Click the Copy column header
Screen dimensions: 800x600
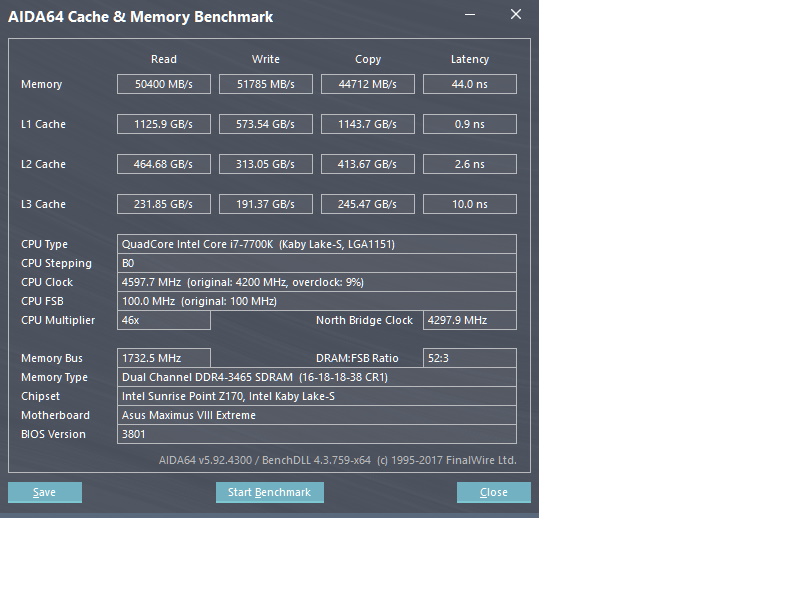coord(368,59)
